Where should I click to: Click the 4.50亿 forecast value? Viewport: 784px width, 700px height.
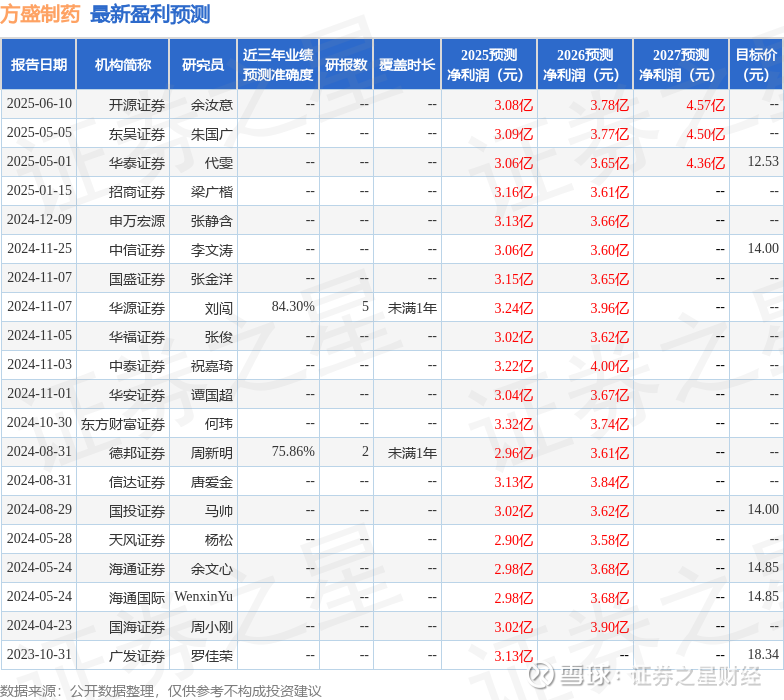pyautogui.click(x=706, y=134)
